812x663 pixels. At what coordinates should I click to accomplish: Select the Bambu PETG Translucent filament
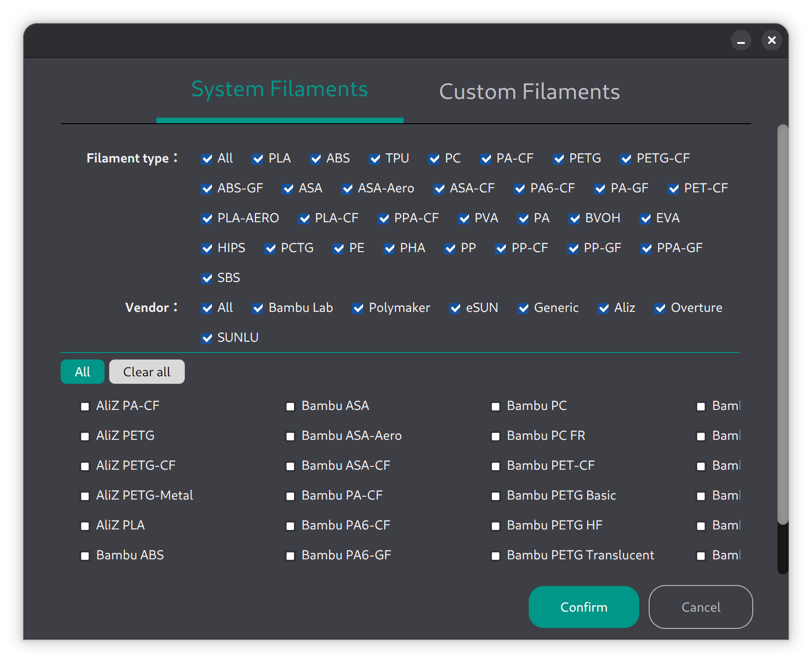coord(496,555)
